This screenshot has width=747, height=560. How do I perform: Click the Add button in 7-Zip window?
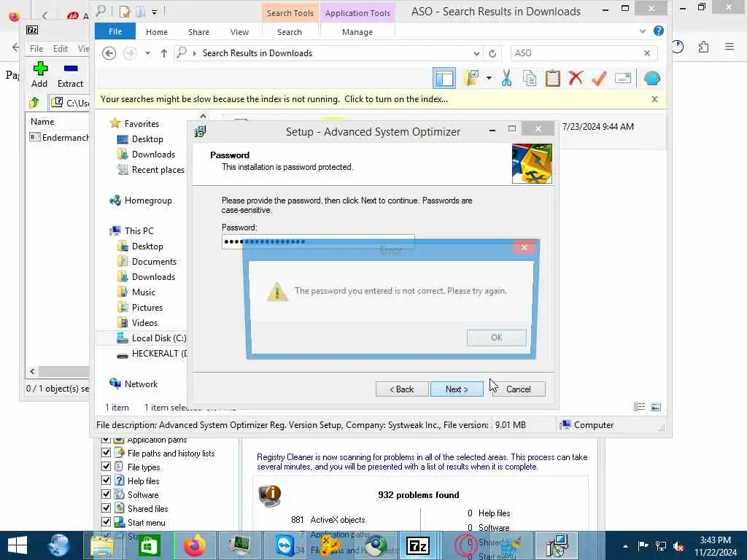click(39, 75)
